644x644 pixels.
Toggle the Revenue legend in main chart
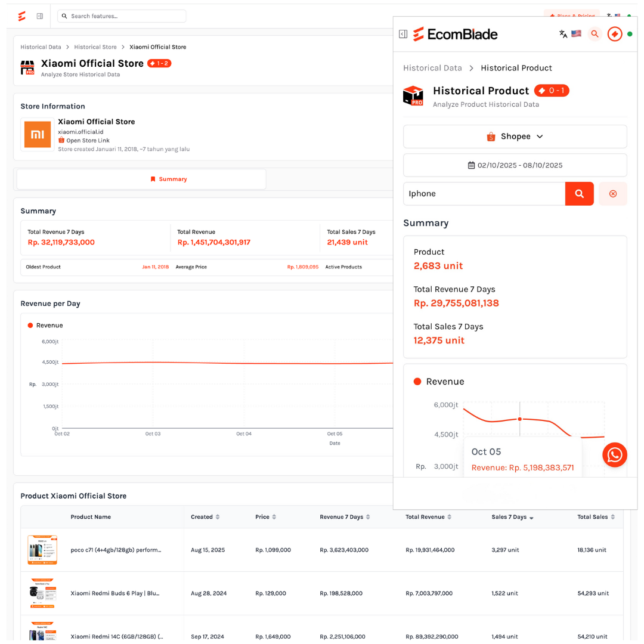pyautogui.click(x=45, y=326)
